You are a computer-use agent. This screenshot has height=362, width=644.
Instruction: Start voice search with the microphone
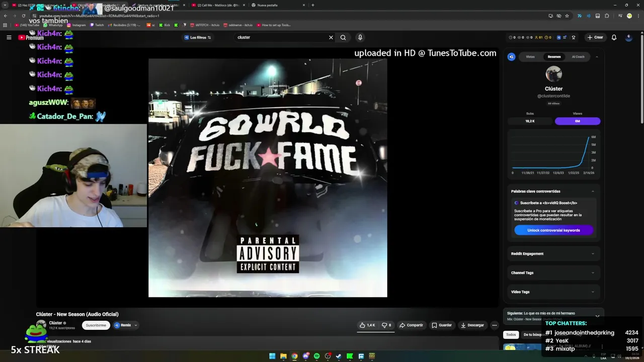pyautogui.click(x=360, y=37)
